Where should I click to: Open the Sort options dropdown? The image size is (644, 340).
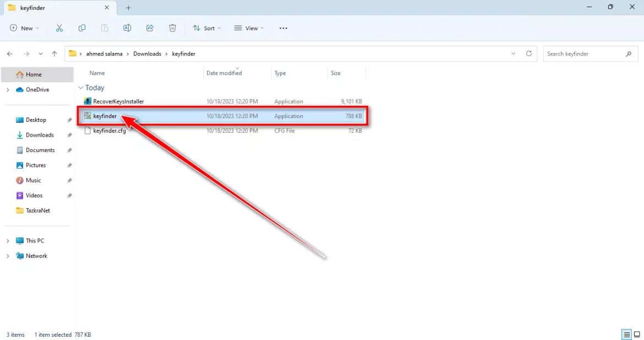207,28
